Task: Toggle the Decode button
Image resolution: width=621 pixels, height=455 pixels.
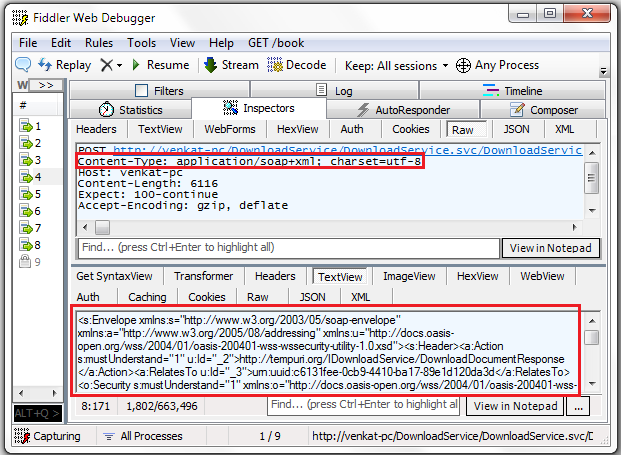Action: [x=297, y=65]
